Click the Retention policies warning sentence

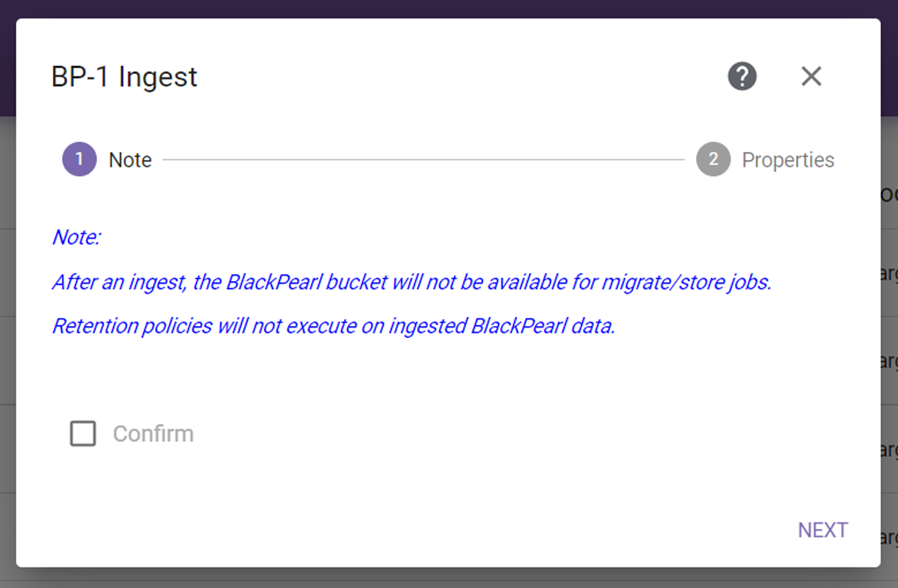pos(334,327)
